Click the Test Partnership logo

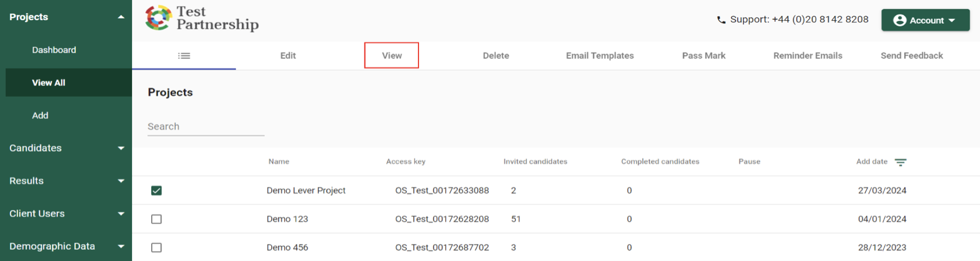pos(202,19)
